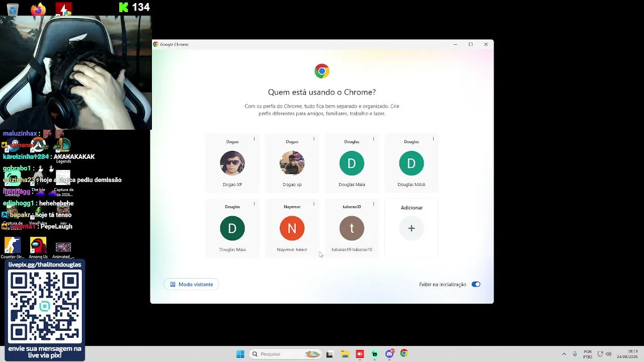
Task: Open network and volume quick settings
Action: [604, 354]
